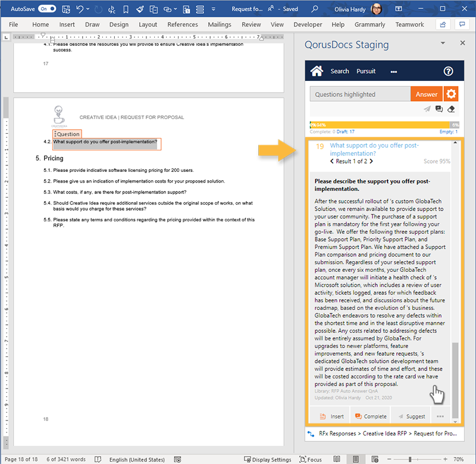Screen dimensions: 476x464
Task: Go to QorusDocs Home
Action: 317,71
